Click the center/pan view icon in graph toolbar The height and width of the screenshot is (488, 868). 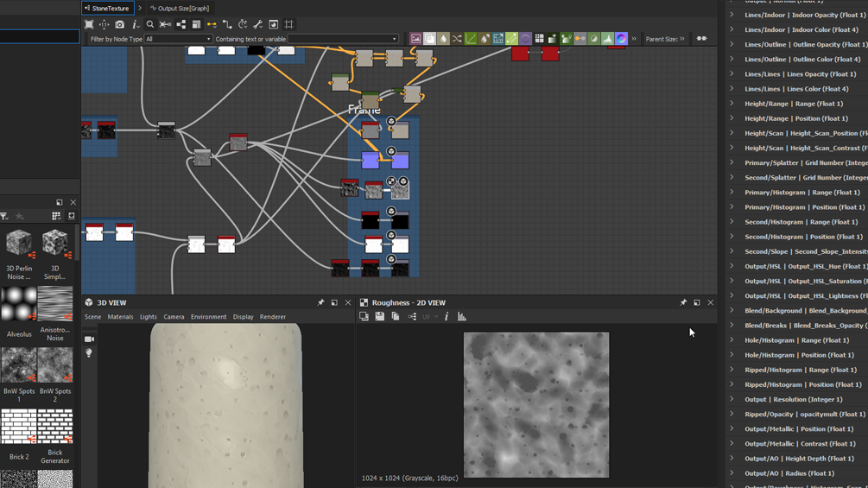pos(104,24)
